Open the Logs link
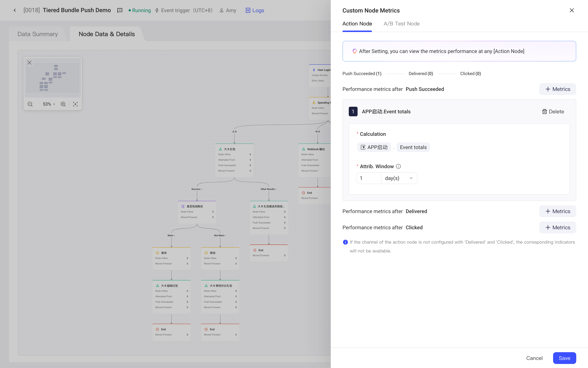Screen dimensions: 588x368 255,10
